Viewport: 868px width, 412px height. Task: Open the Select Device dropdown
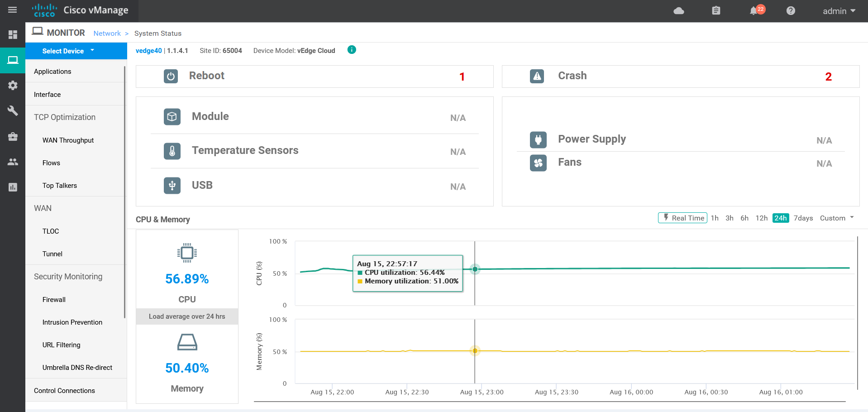point(76,51)
